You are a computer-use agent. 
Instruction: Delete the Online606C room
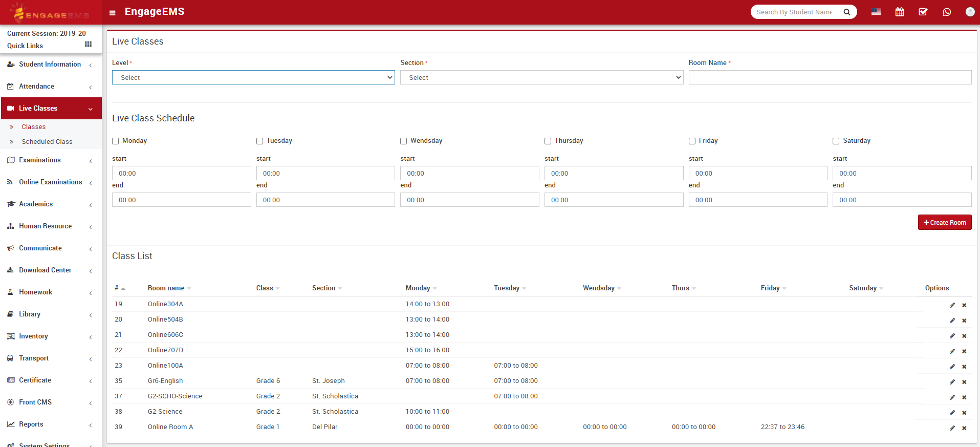(x=964, y=336)
